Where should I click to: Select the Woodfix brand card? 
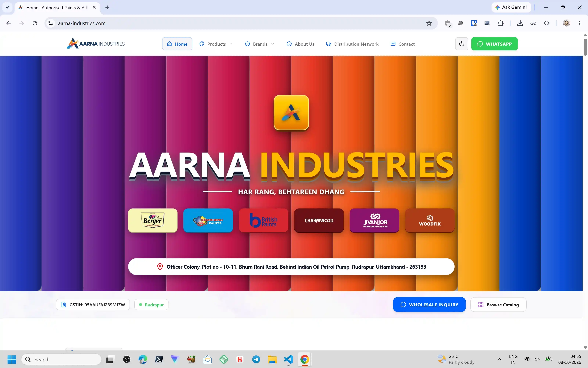(x=430, y=220)
